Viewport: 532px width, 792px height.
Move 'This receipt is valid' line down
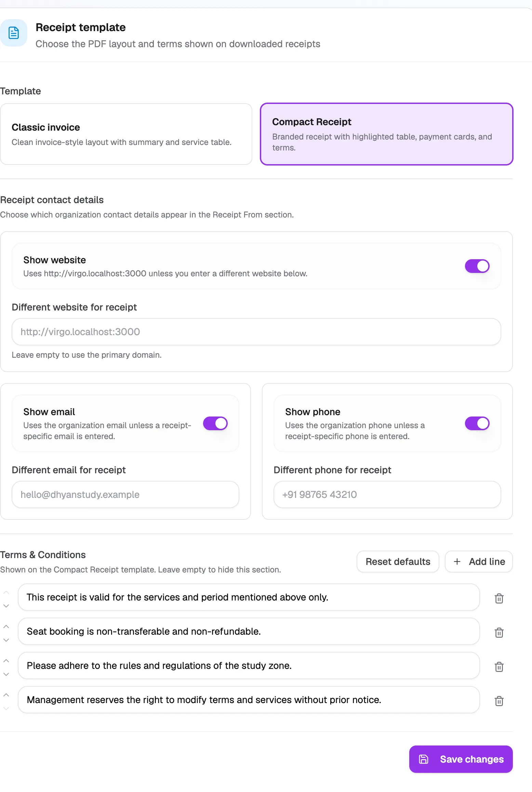click(6, 606)
